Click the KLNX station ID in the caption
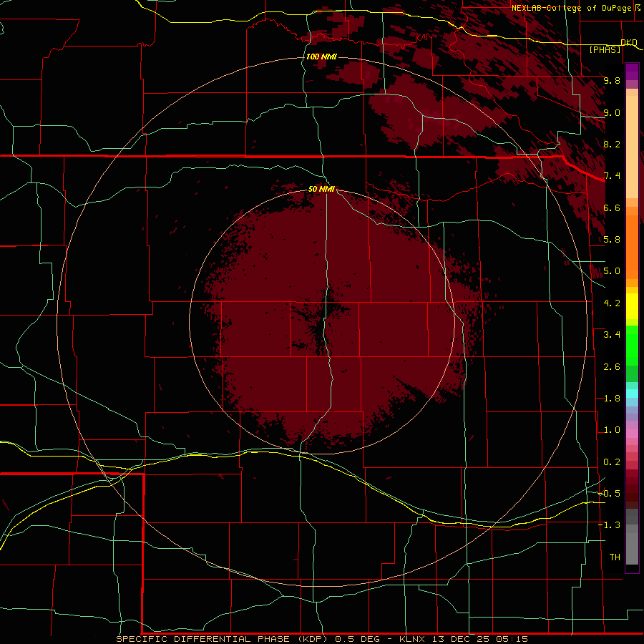The width and height of the screenshot is (644, 644). [413, 639]
